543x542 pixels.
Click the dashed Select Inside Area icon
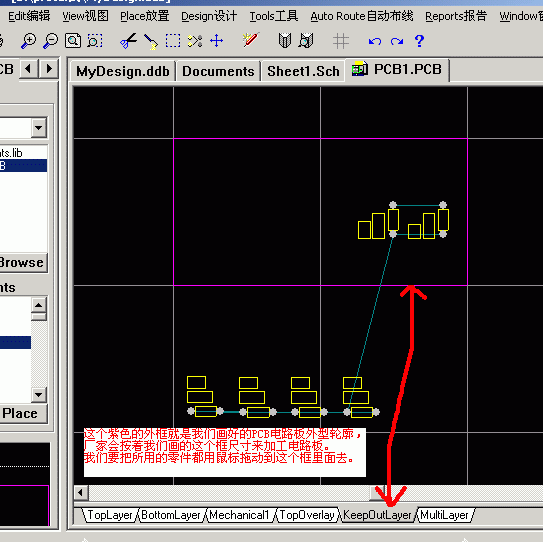[173, 41]
